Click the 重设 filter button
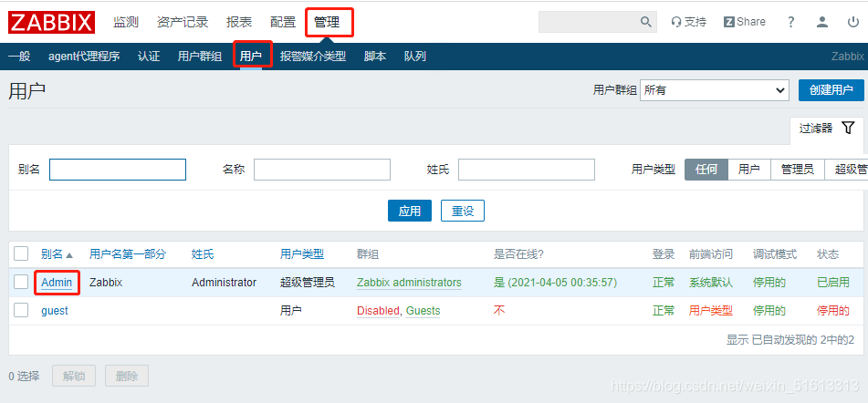This screenshot has height=403, width=868. click(x=463, y=211)
